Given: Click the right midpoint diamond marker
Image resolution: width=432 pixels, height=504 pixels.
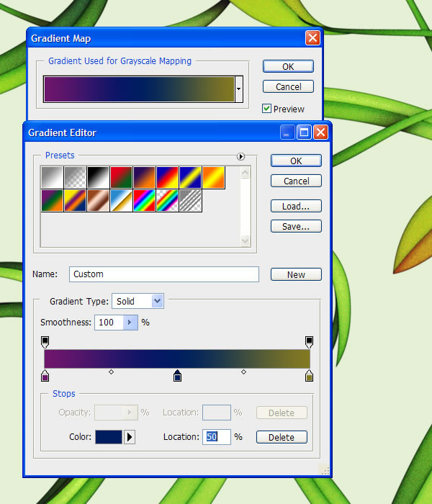Looking at the screenshot, I should point(243,372).
